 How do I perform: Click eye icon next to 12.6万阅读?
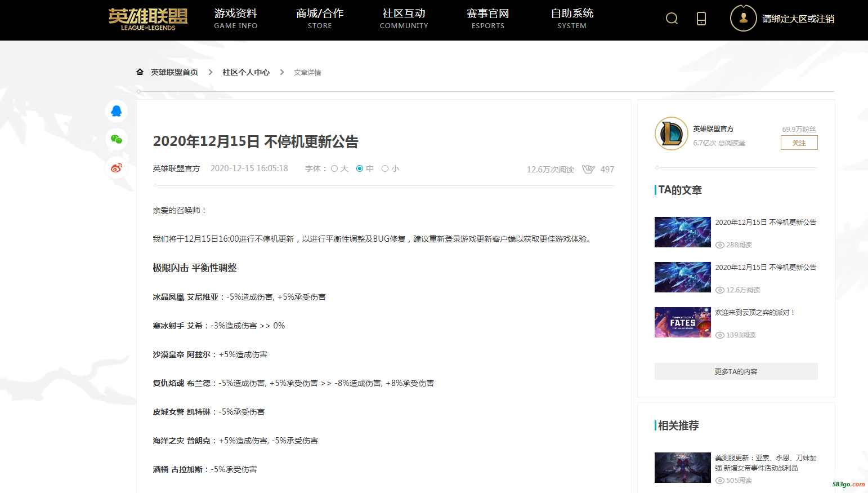pyautogui.click(x=720, y=290)
